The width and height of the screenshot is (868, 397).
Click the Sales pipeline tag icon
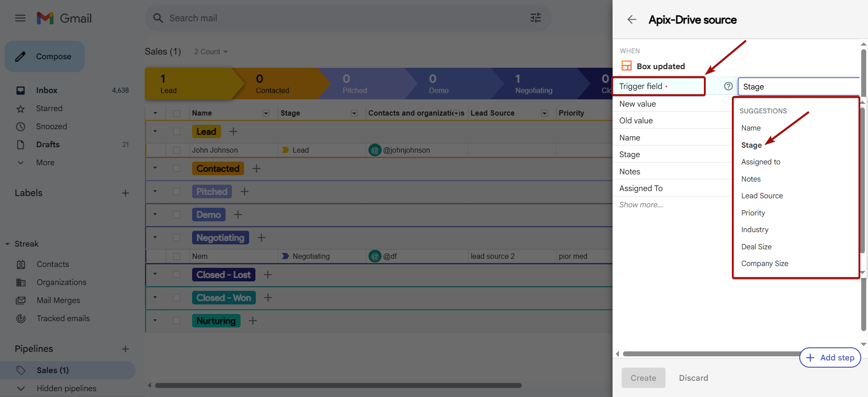click(x=21, y=370)
